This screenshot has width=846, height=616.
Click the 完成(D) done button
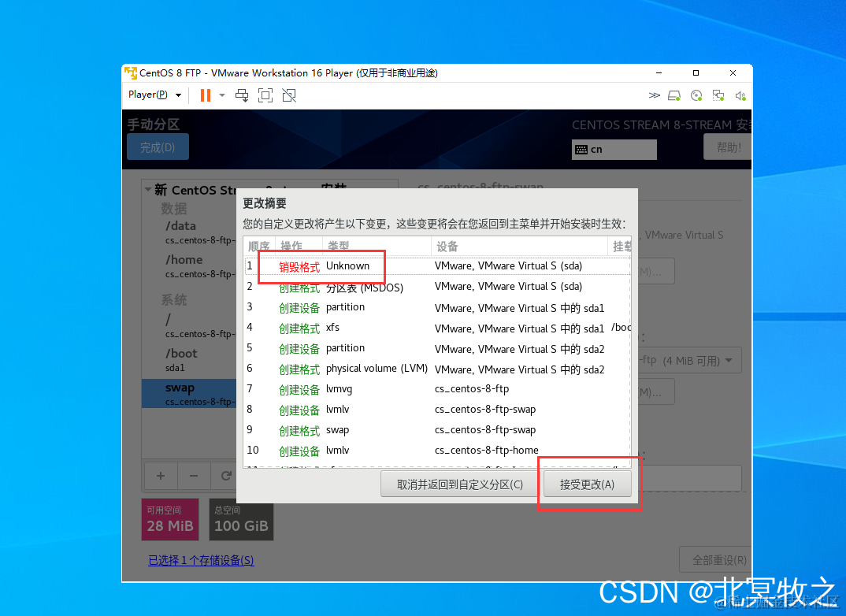pyautogui.click(x=158, y=147)
